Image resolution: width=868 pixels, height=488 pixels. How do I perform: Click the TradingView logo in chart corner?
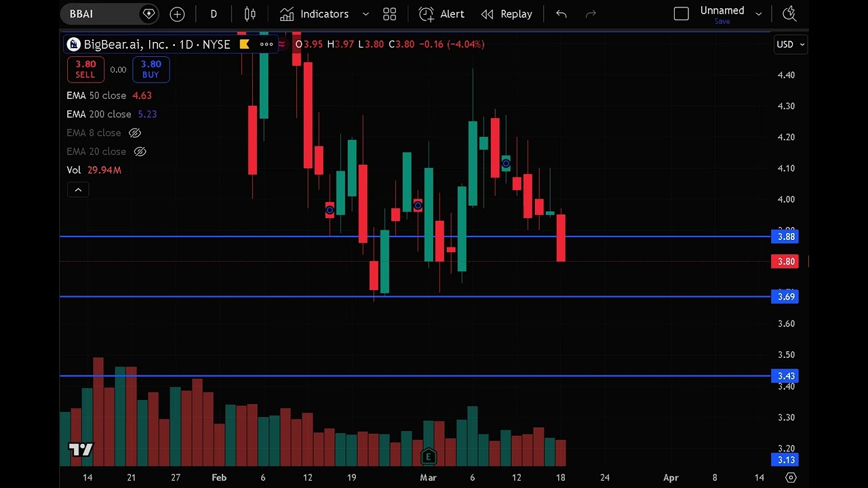pyautogui.click(x=81, y=449)
